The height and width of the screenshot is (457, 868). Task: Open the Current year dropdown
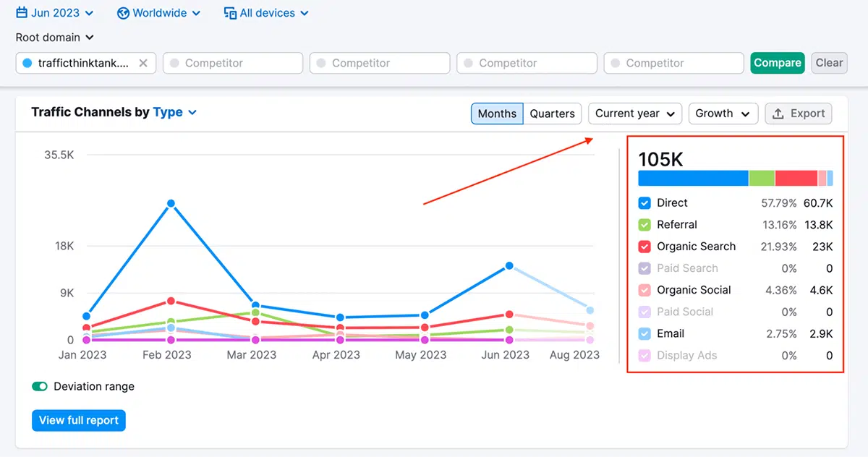tap(634, 114)
